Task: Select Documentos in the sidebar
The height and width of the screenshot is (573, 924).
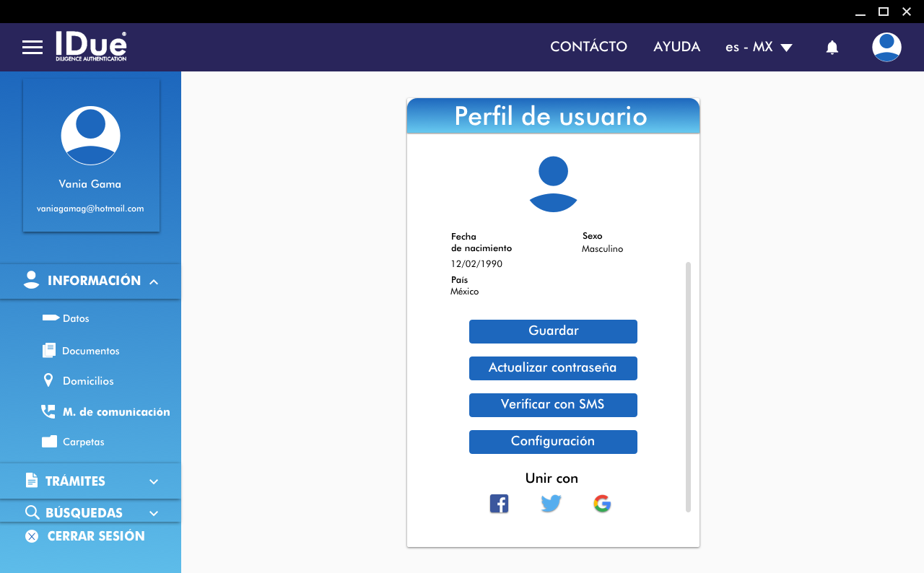Action: [x=90, y=351]
